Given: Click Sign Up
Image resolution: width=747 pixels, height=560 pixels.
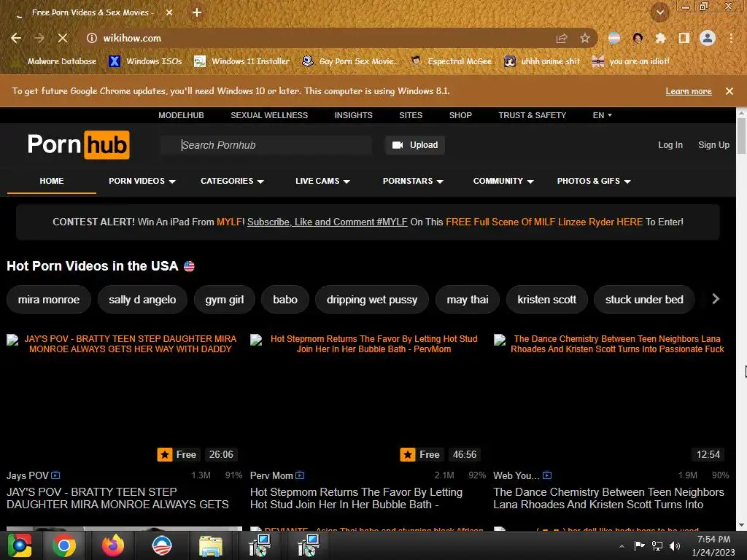Looking at the screenshot, I should coord(713,145).
